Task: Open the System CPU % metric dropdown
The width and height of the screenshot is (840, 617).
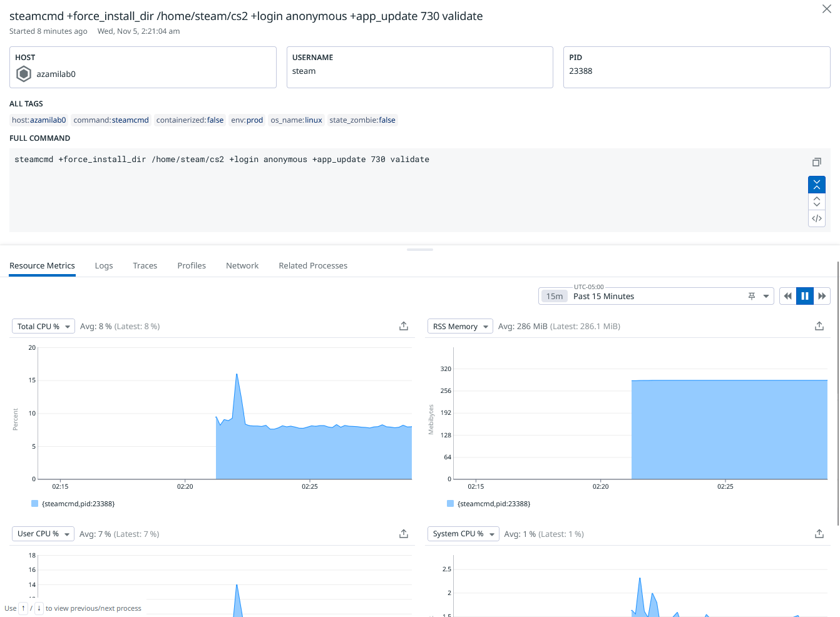Action: click(463, 534)
